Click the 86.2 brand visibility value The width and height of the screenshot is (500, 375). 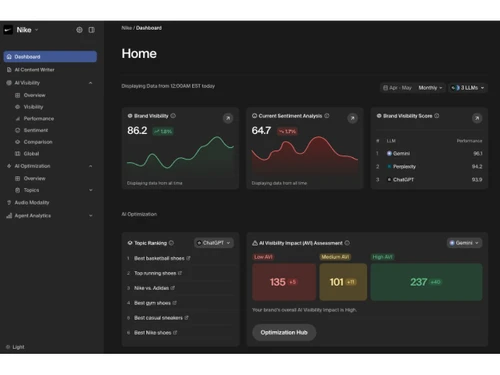pos(137,130)
